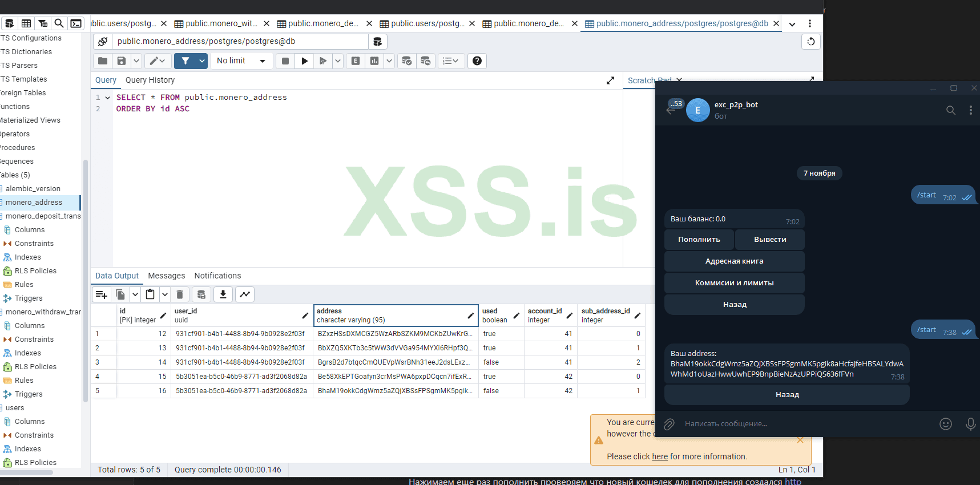980x485 pixels.
Task: Save data changes database icon
Action: point(201,294)
